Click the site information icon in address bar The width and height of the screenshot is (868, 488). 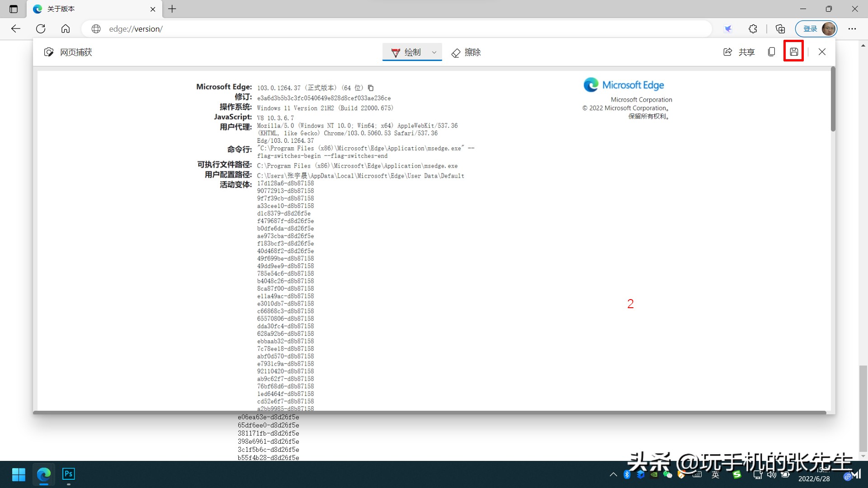click(96, 28)
